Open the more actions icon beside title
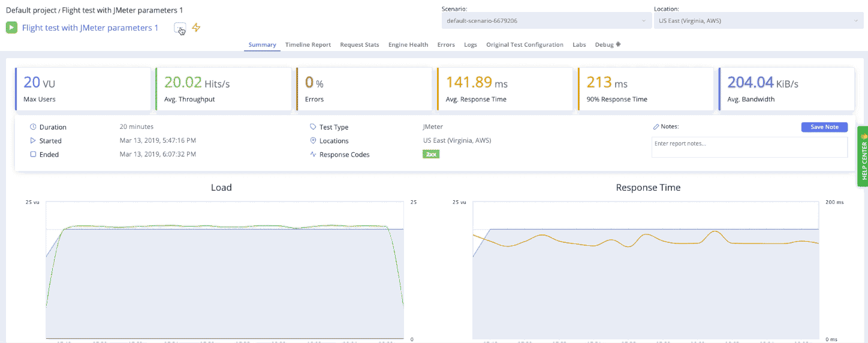Viewport: 868px width, 343px height. point(180,28)
